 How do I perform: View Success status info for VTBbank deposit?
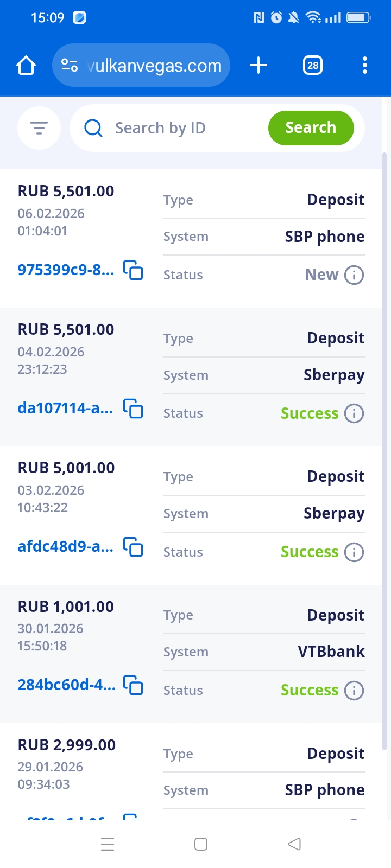[354, 691]
